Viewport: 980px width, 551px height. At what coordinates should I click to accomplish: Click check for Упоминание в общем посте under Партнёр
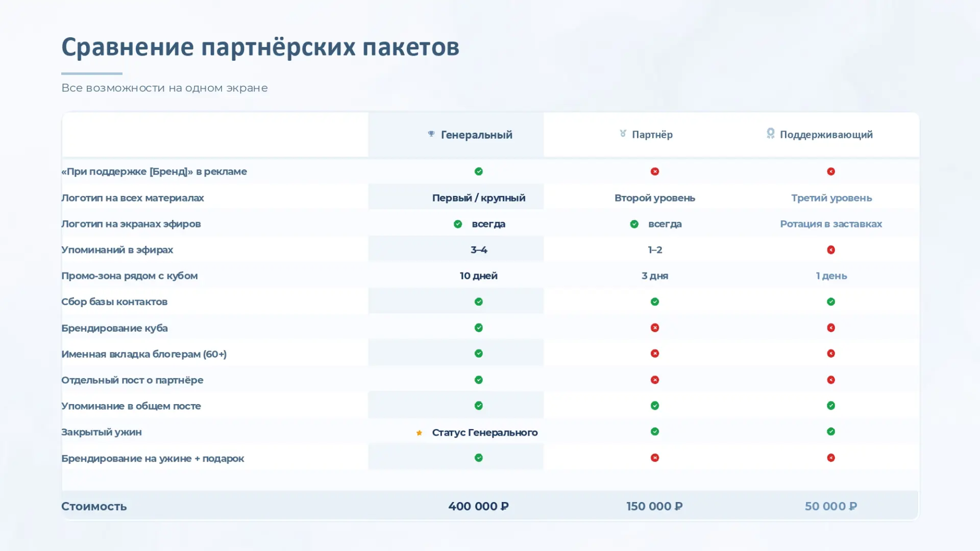(x=655, y=406)
